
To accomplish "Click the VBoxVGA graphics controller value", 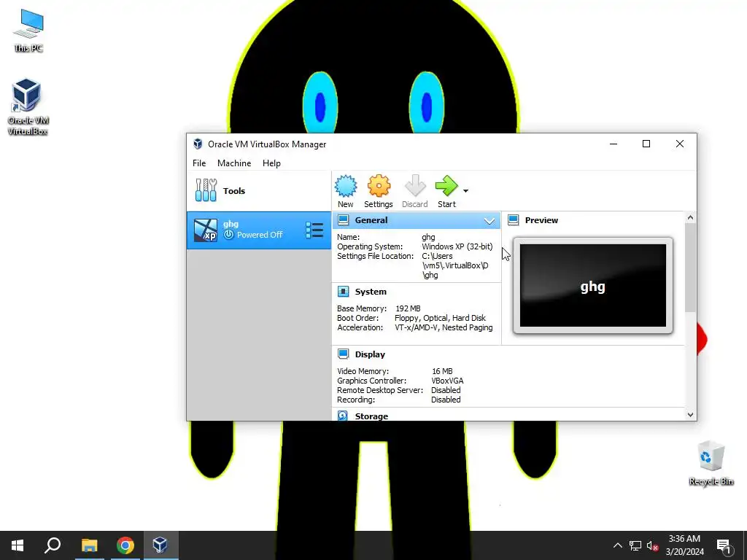I will click(447, 381).
